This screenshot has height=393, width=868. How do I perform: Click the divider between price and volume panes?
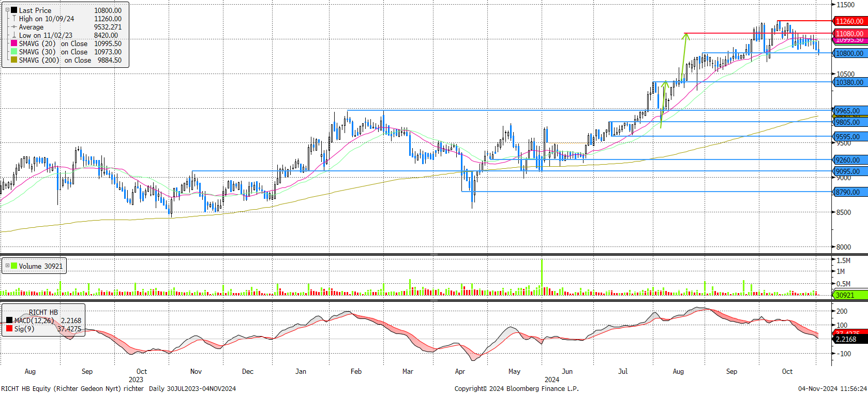tap(434, 254)
